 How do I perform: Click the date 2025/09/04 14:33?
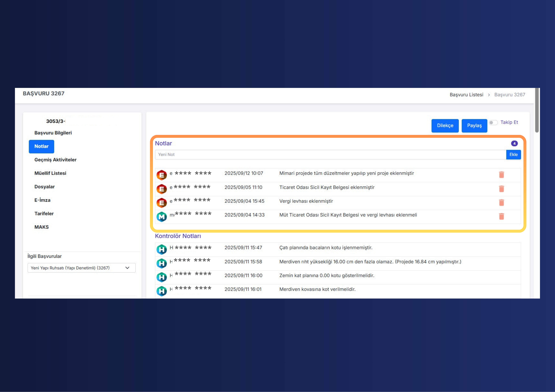point(245,215)
